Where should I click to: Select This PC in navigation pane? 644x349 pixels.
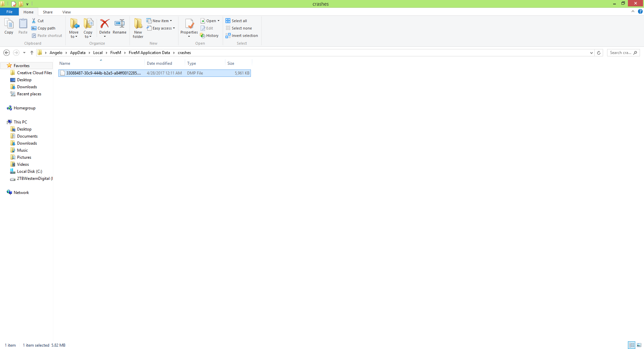point(17,122)
